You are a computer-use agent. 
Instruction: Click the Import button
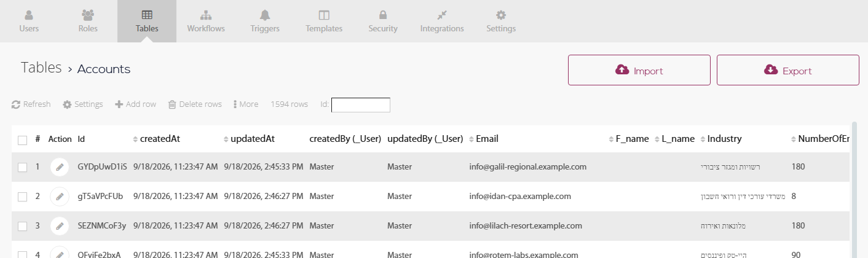[639, 70]
